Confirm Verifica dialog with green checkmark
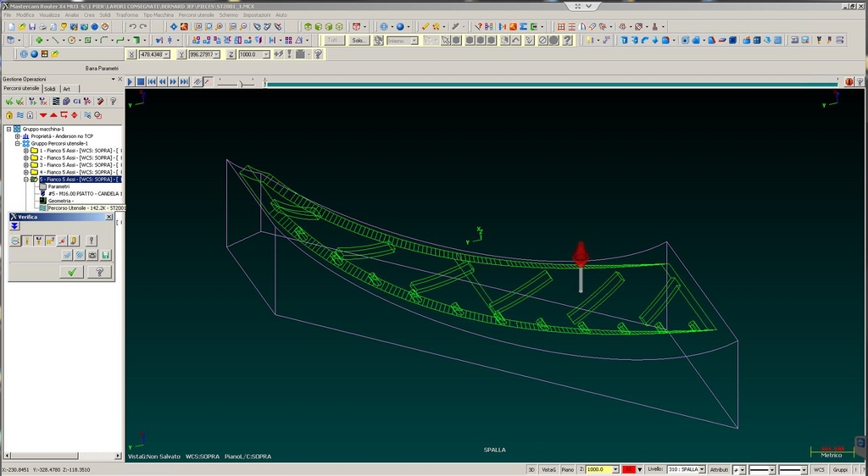The height and width of the screenshot is (476, 868). pos(71,271)
